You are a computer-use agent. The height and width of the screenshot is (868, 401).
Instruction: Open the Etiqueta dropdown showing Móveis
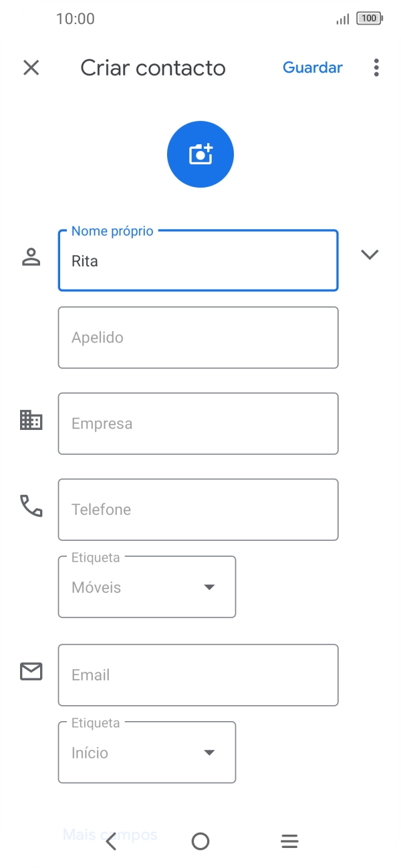pos(209,587)
